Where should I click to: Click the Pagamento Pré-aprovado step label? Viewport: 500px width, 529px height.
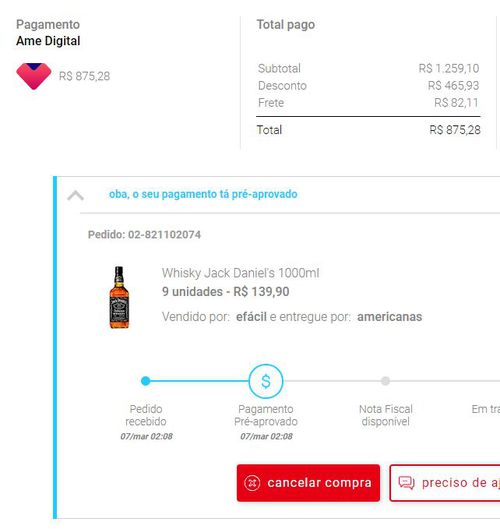pyautogui.click(x=266, y=415)
